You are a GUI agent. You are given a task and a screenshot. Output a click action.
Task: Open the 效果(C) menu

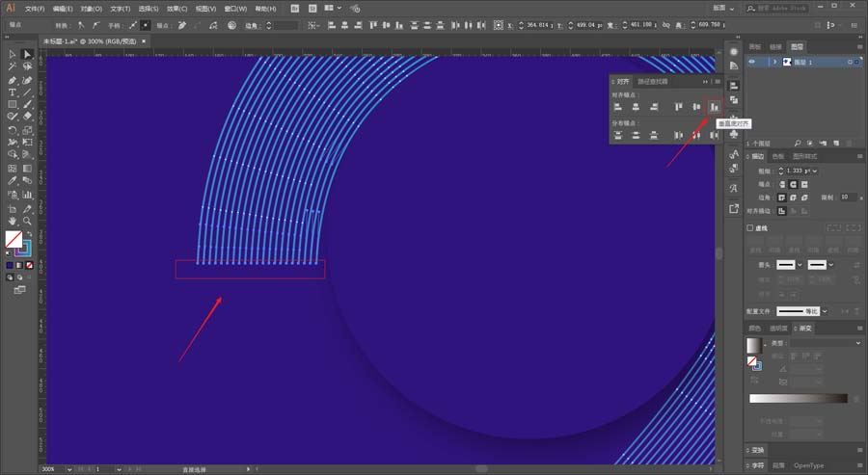[x=177, y=9]
